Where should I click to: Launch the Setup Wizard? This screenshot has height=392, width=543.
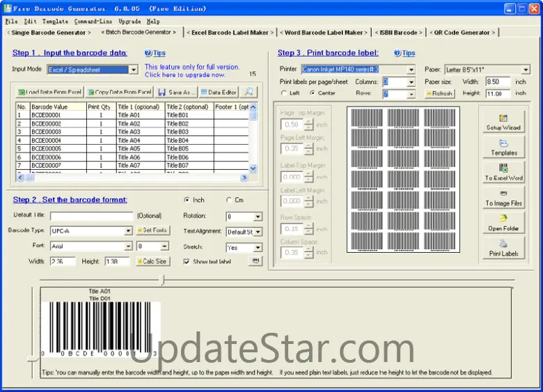click(x=504, y=123)
